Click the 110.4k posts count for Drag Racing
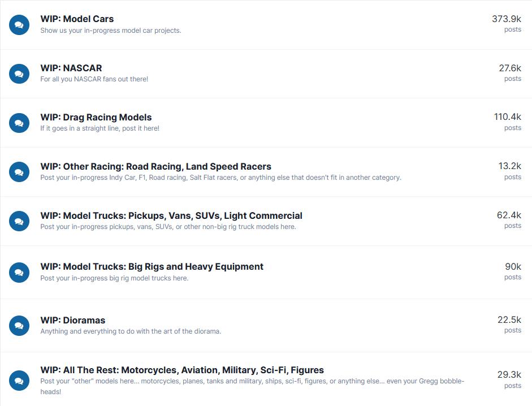Screen dimensions: 532x406 pos(508,122)
